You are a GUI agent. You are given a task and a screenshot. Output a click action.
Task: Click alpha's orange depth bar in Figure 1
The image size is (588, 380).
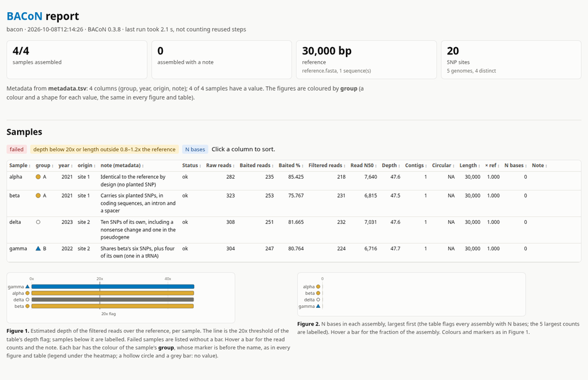tap(113, 293)
